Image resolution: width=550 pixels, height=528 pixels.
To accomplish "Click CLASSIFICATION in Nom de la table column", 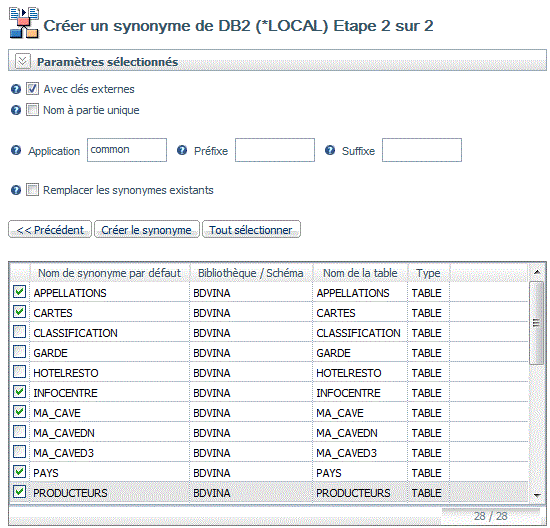I will click(358, 333).
